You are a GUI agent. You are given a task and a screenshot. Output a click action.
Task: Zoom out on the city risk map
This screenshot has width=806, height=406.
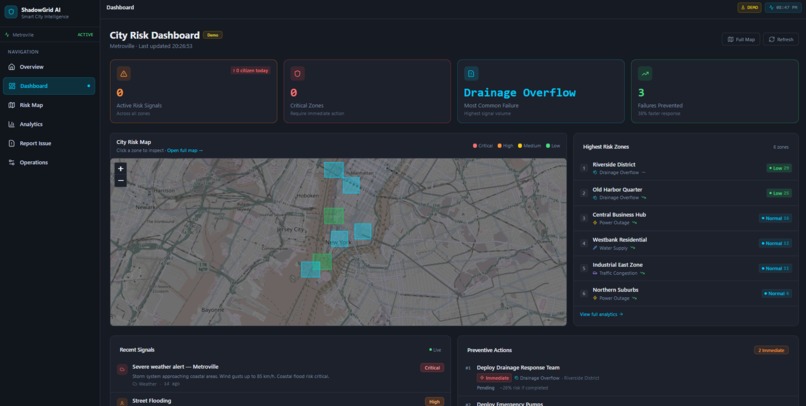click(120, 181)
